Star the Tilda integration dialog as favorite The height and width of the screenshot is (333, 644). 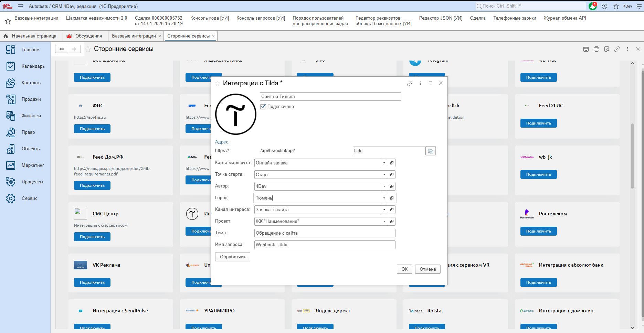218,83
